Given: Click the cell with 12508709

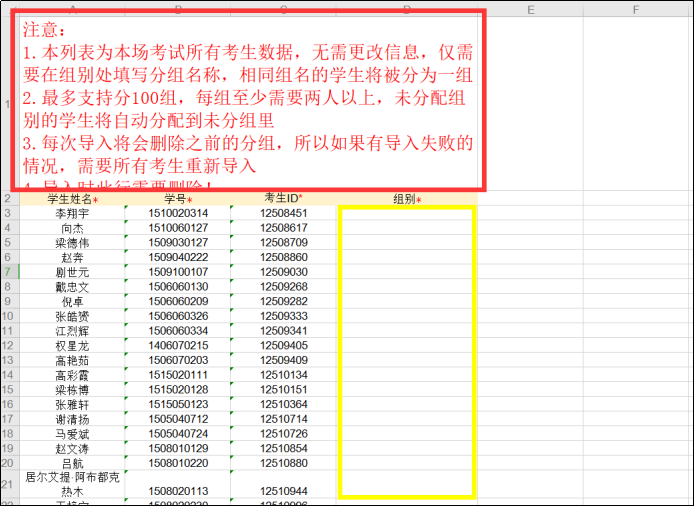Looking at the screenshot, I should pyautogui.click(x=284, y=242).
